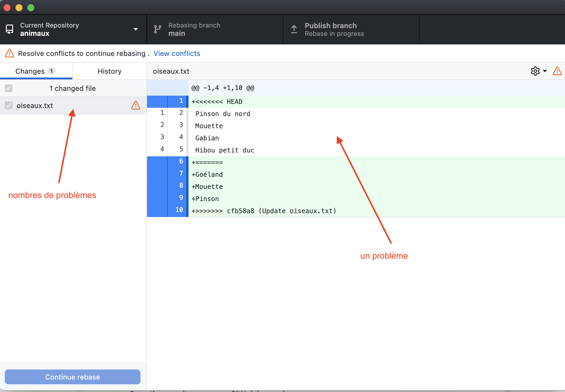This screenshot has height=392, width=565.
Task: Click the red close window button
Action: coord(7,7)
